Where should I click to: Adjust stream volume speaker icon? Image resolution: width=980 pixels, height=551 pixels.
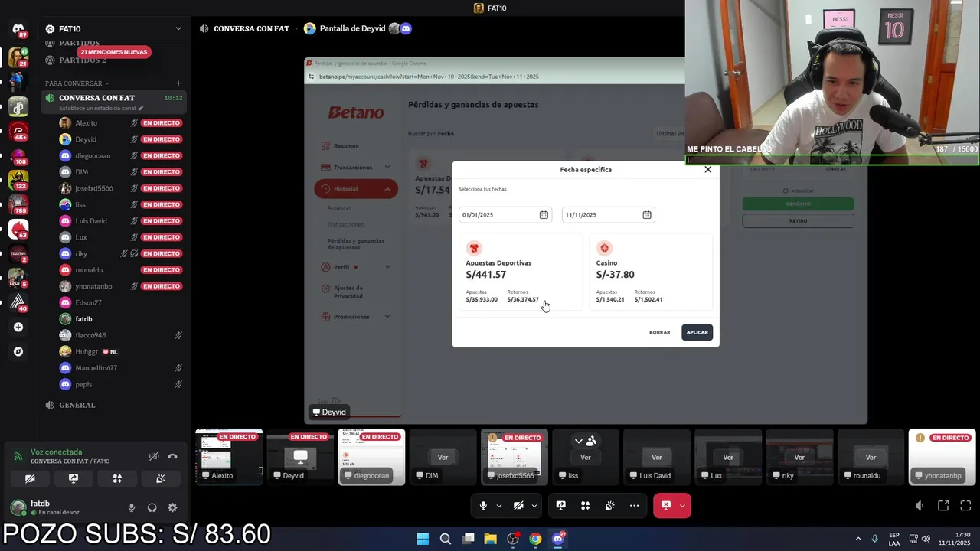point(920,506)
